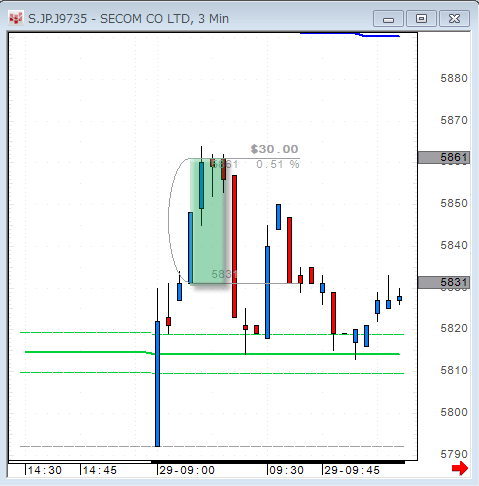Click the 5840 price axis label
Image resolution: width=479 pixels, height=486 pixels.
(x=454, y=245)
